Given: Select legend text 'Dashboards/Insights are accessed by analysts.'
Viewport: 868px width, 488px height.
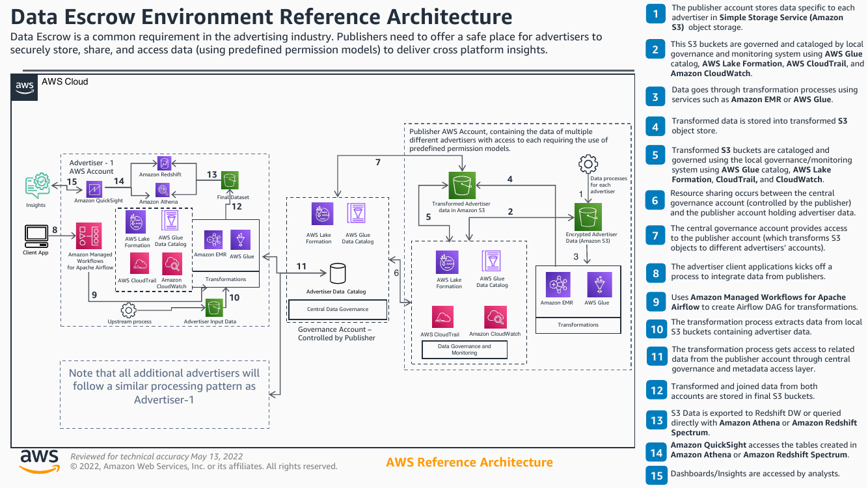Looking at the screenshot, I should pos(755,474).
